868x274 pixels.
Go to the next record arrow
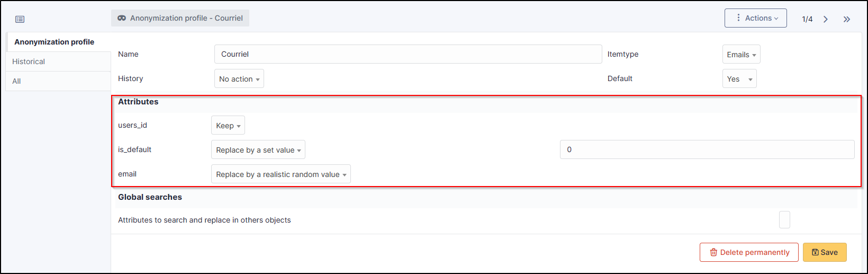[826, 19]
